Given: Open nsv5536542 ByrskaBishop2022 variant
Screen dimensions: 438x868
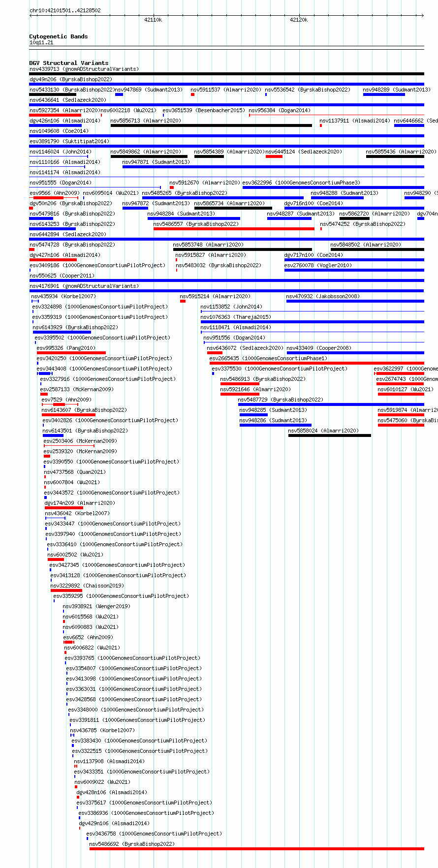Looking at the screenshot, I should tap(308, 90).
